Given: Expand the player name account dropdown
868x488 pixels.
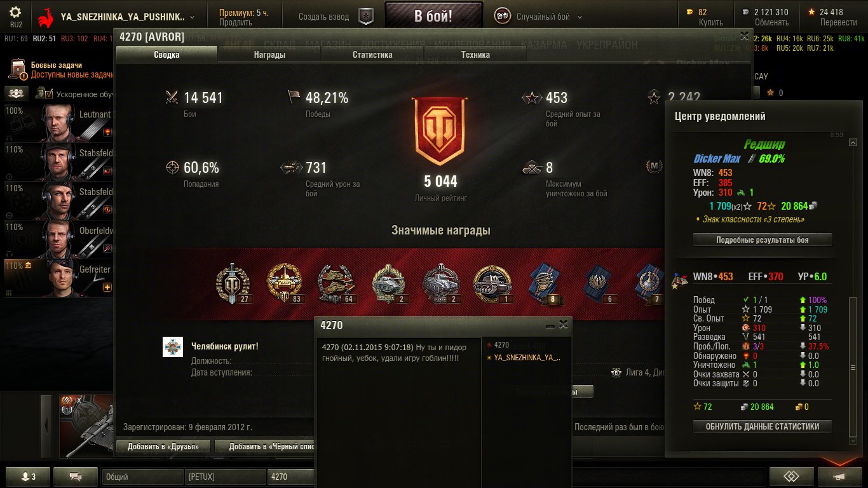Looking at the screenshot, I should pos(193,17).
